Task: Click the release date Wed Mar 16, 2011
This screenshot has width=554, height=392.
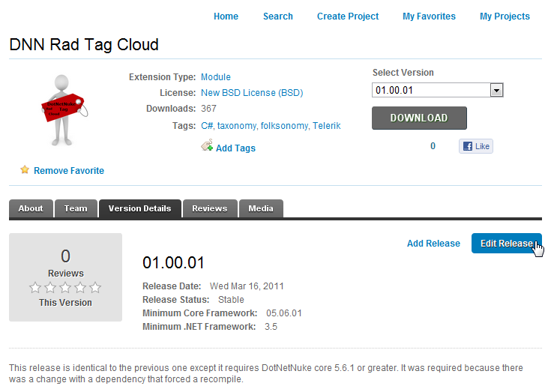Action: [247, 286]
